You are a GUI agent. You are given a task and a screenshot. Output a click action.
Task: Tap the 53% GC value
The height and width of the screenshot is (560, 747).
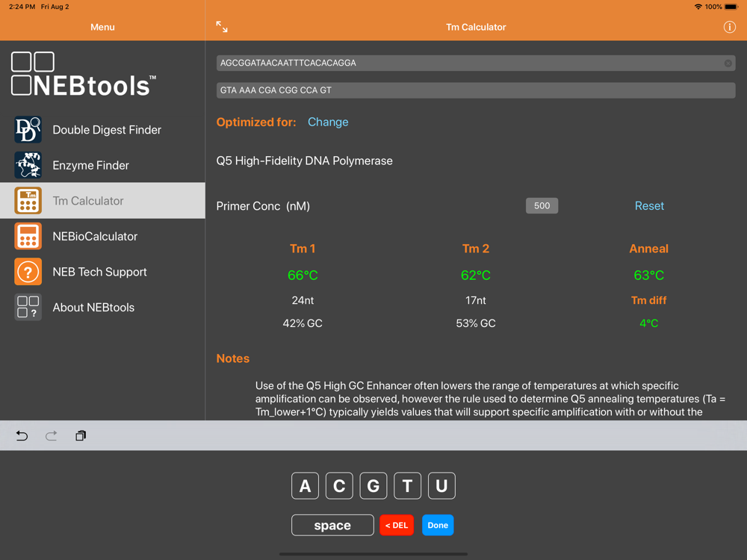pos(475,323)
